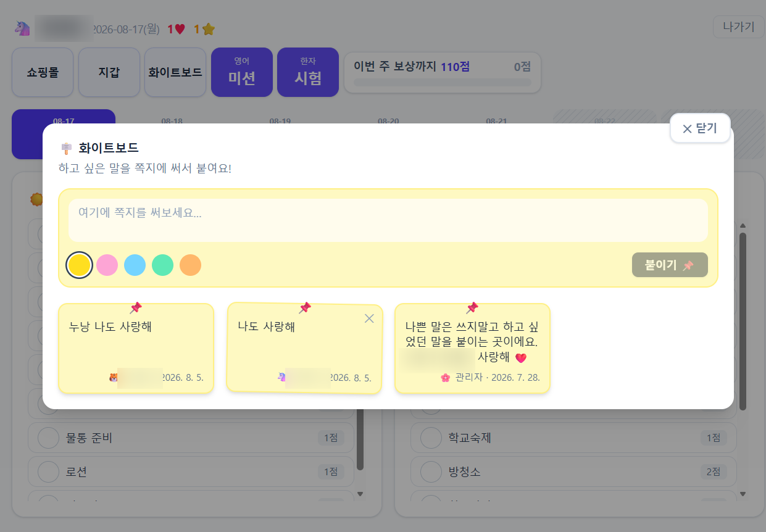This screenshot has height=532, width=766.
Task: Click the pushpin on the 관리자 note
Action: pyautogui.click(x=472, y=307)
